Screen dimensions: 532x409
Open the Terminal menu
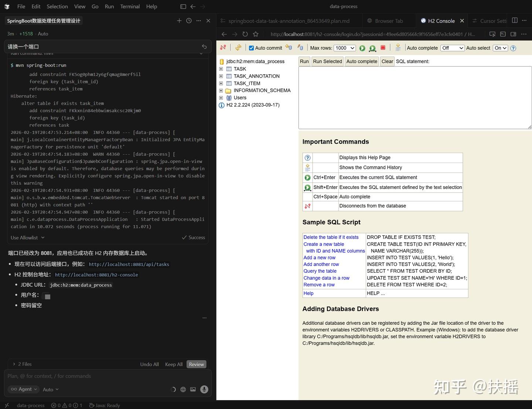(x=130, y=6)
